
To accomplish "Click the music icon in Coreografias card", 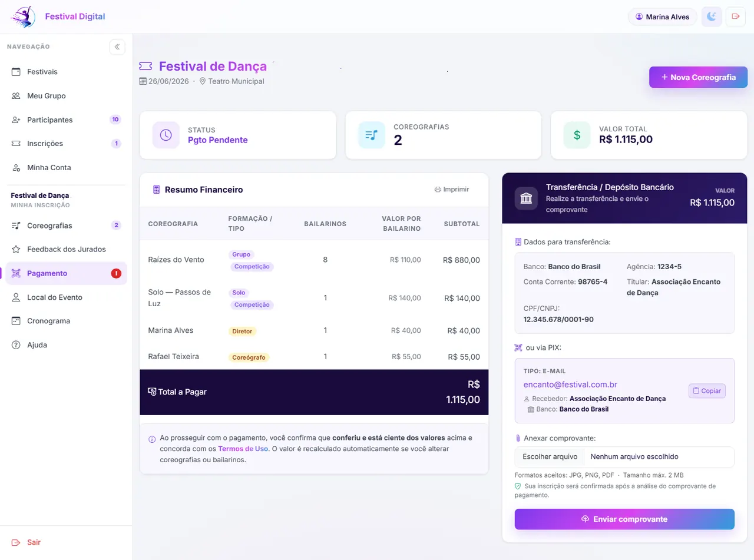I will click(371, 135).
